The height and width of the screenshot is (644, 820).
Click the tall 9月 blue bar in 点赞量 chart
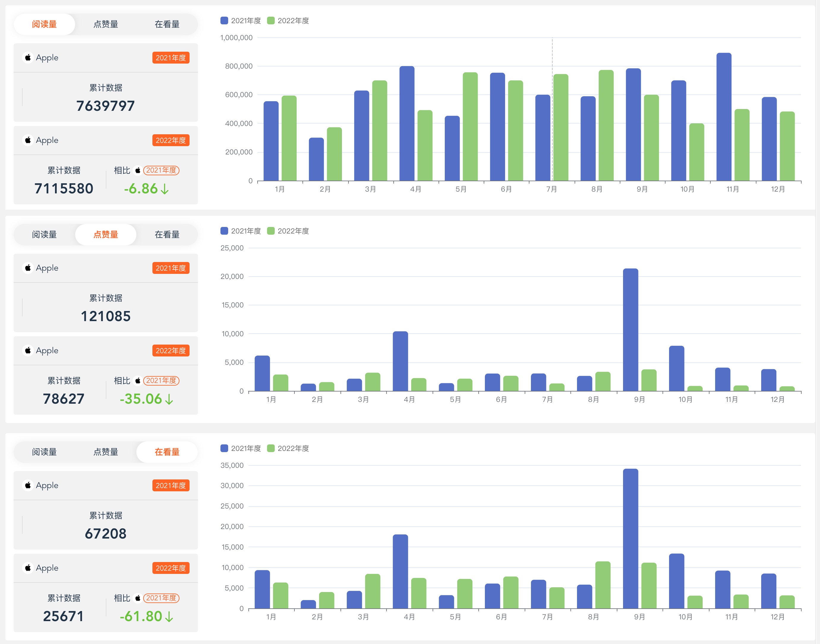pyautogui.click(x=630, y=330)
